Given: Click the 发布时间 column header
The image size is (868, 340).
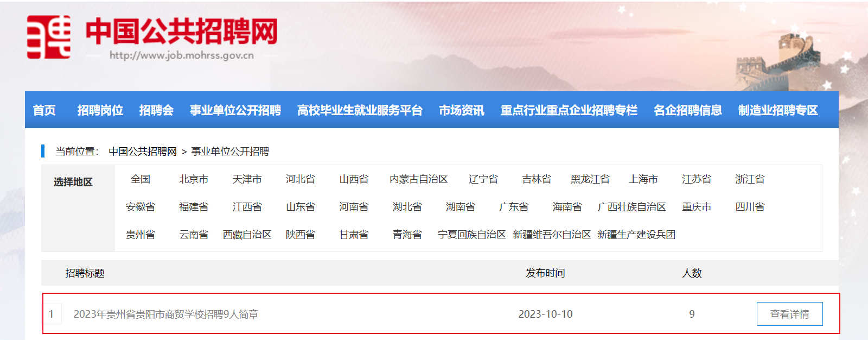Looking at the screenshot, I should (545, 273).
